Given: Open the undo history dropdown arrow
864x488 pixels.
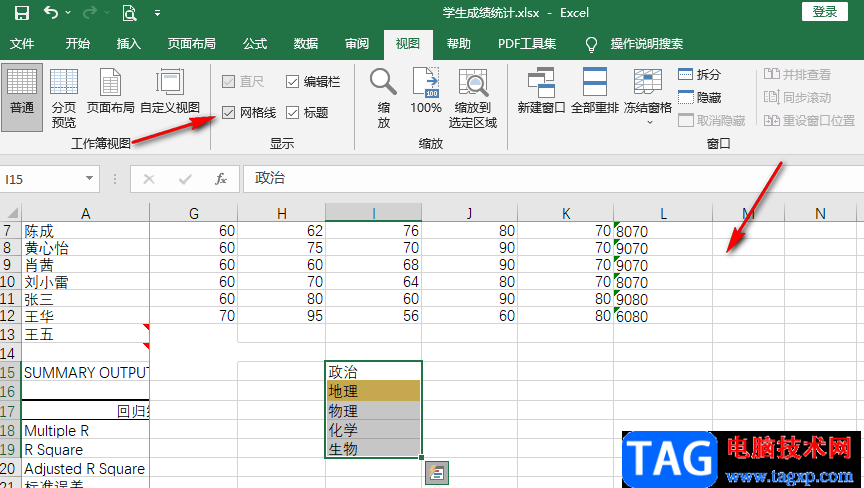Looking at the screenshot, I should tap(68, 12).
